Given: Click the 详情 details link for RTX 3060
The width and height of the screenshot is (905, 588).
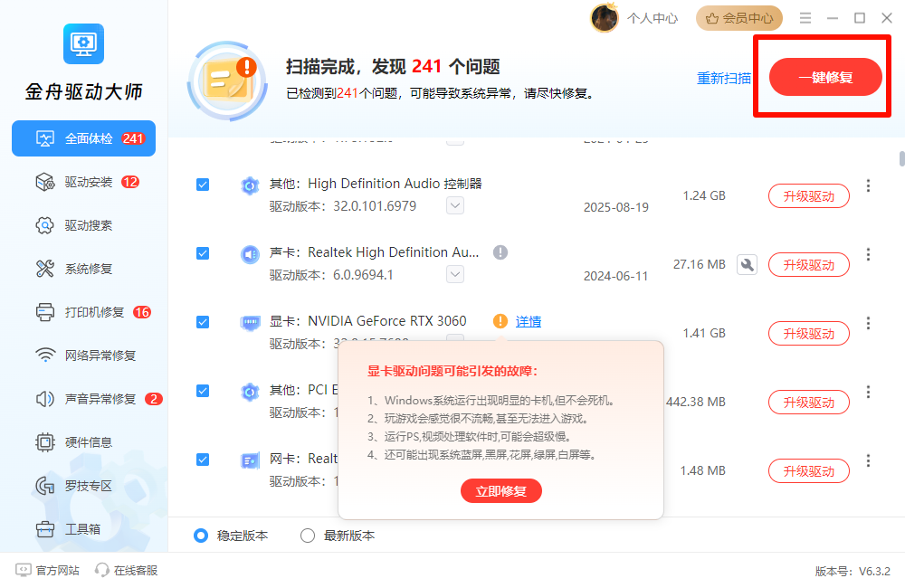Looking at the screenshot, I should point(529,321).
